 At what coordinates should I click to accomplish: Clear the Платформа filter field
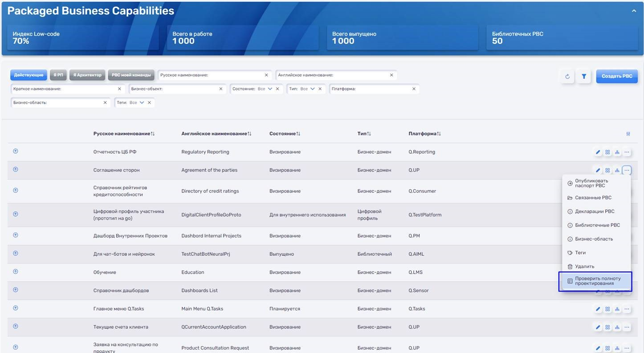[x=414, y=89]
